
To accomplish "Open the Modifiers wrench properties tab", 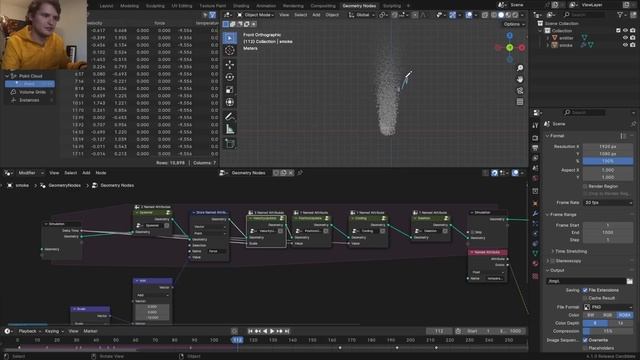I will (x=535, y=213).
